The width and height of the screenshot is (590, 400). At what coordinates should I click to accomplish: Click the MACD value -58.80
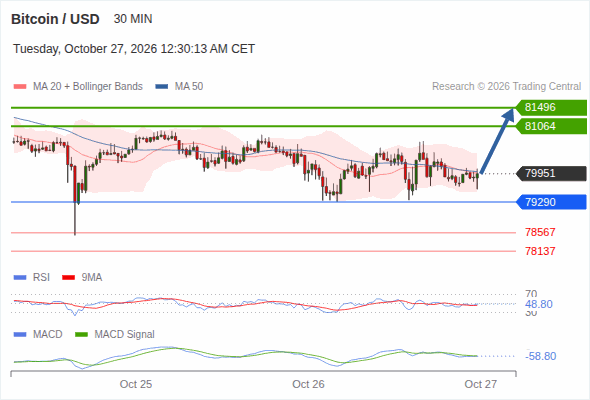[541, 356]
